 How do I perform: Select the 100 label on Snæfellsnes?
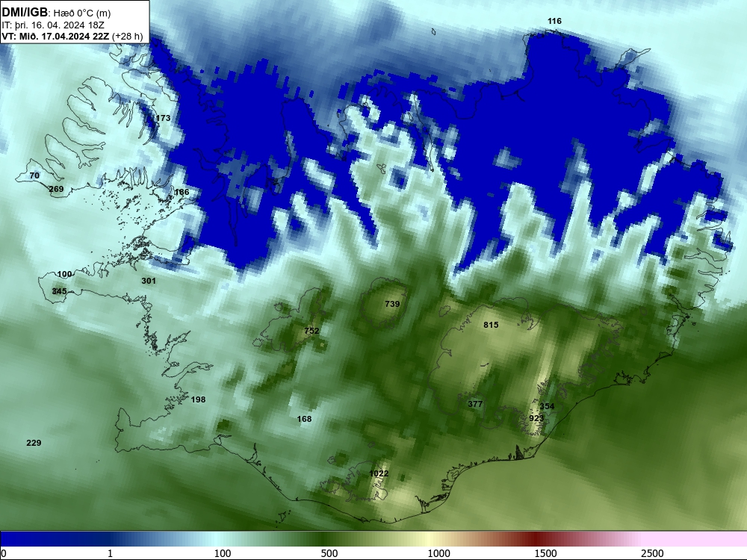click(x=64, y=274)
